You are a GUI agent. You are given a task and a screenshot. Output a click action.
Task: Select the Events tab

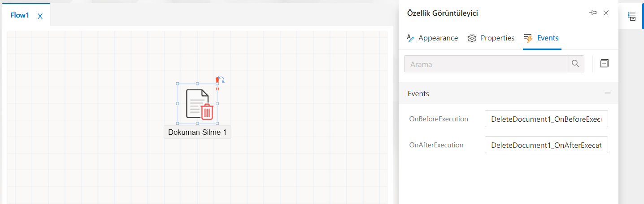(542, 38)
